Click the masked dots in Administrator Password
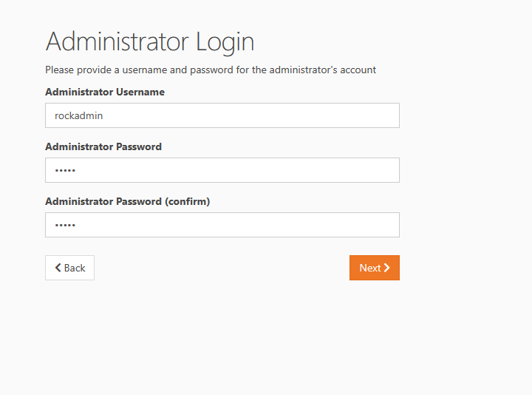Viewport: 532px width, 395px height. [65, 171]
